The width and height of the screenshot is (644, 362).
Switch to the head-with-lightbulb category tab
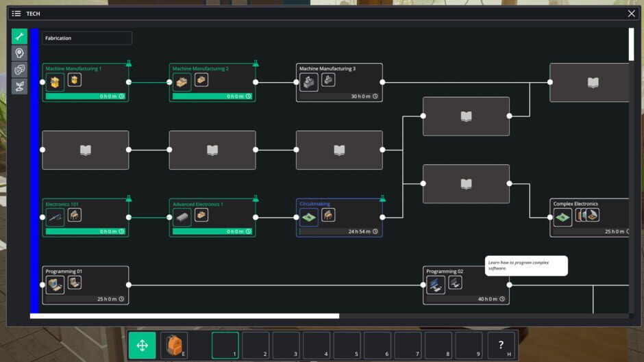point(19,53)
